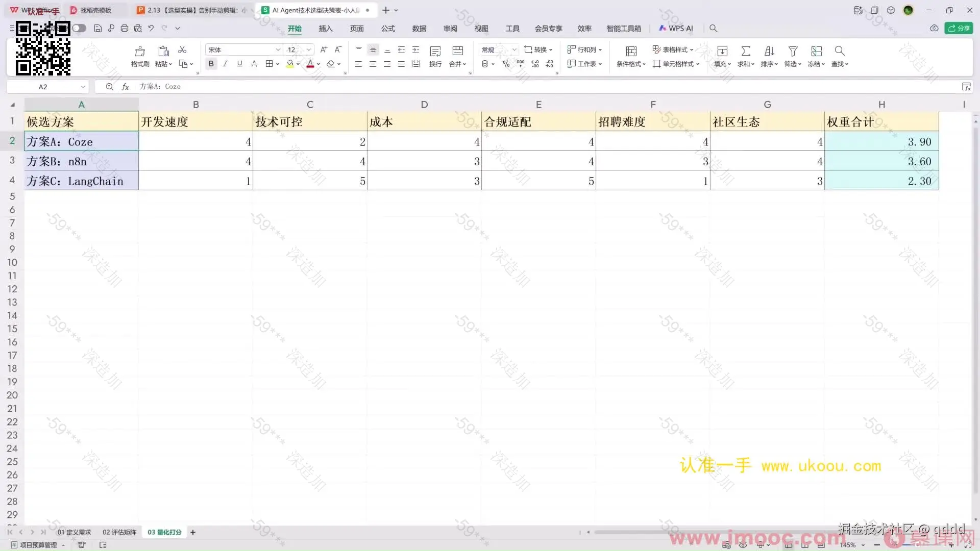Decrease font size with the A- icon
Screen dimensions: 980x551
pyautogui.click(x=338, y=49)
